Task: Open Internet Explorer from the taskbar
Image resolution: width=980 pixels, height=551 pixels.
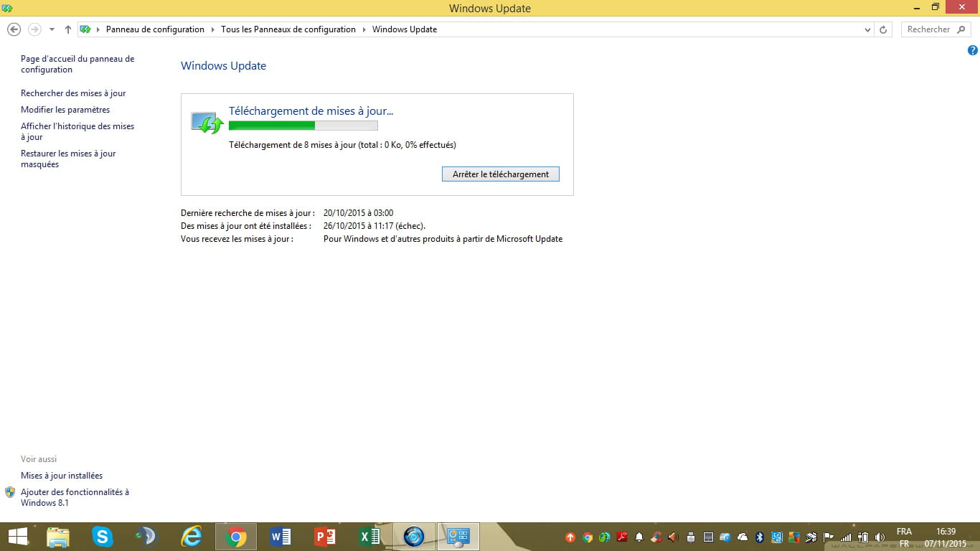Action: (192, 537)
